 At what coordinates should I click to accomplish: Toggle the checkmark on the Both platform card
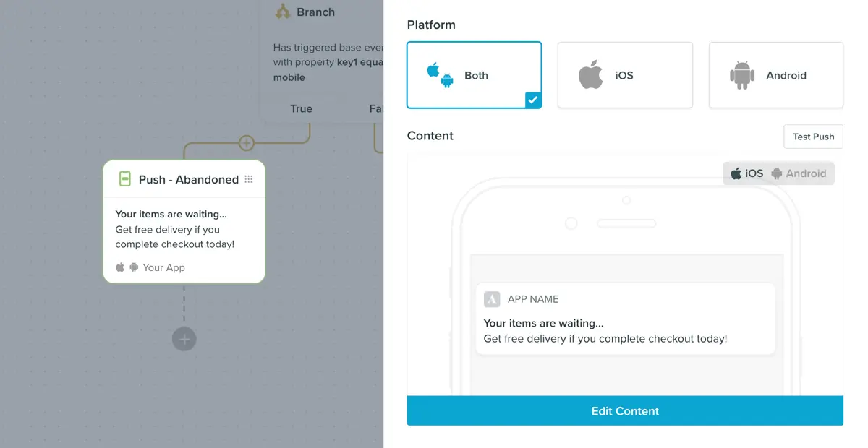533,100
